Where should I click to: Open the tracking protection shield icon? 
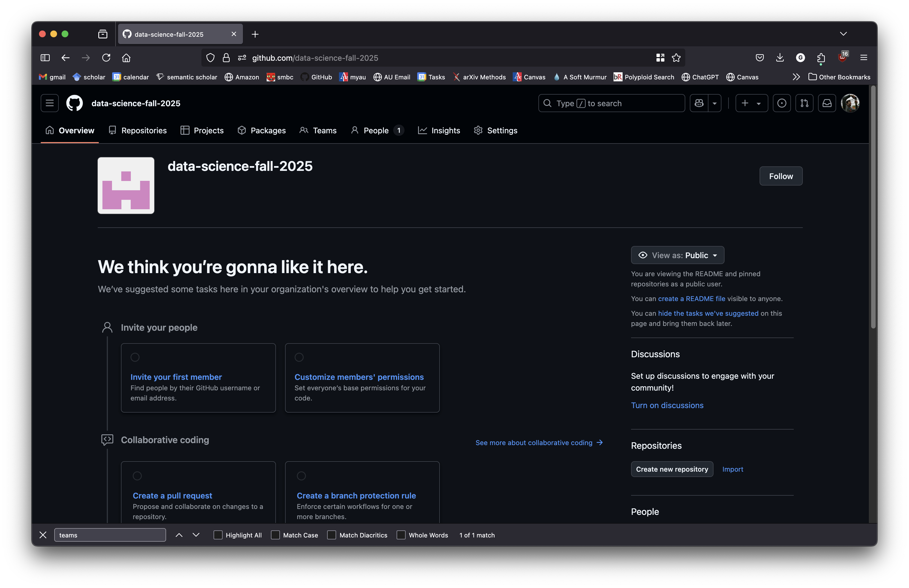pos(210,58)
